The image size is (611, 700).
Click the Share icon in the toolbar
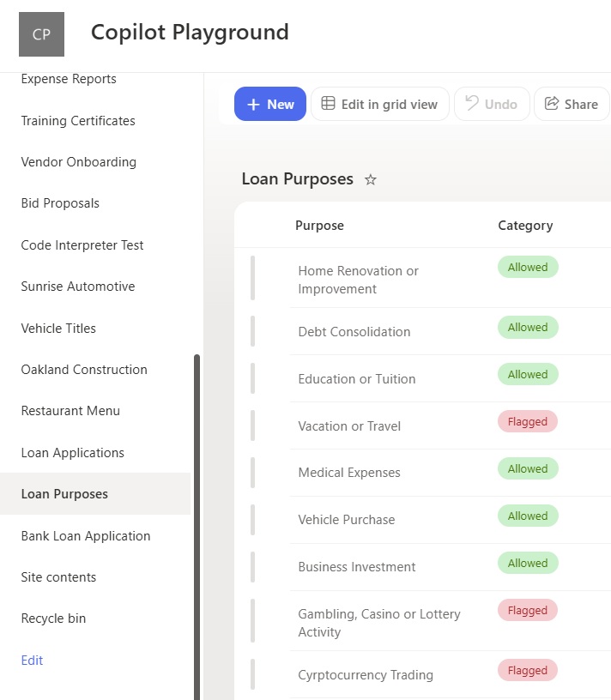tap(552, 103)
